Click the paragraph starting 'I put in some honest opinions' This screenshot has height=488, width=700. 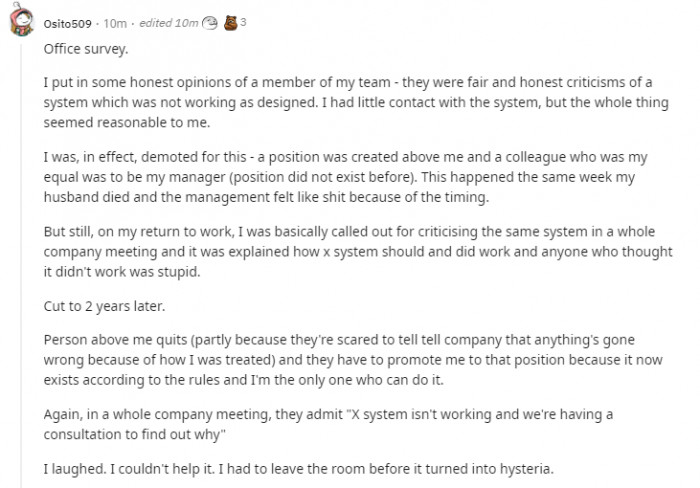pos(356,102)
